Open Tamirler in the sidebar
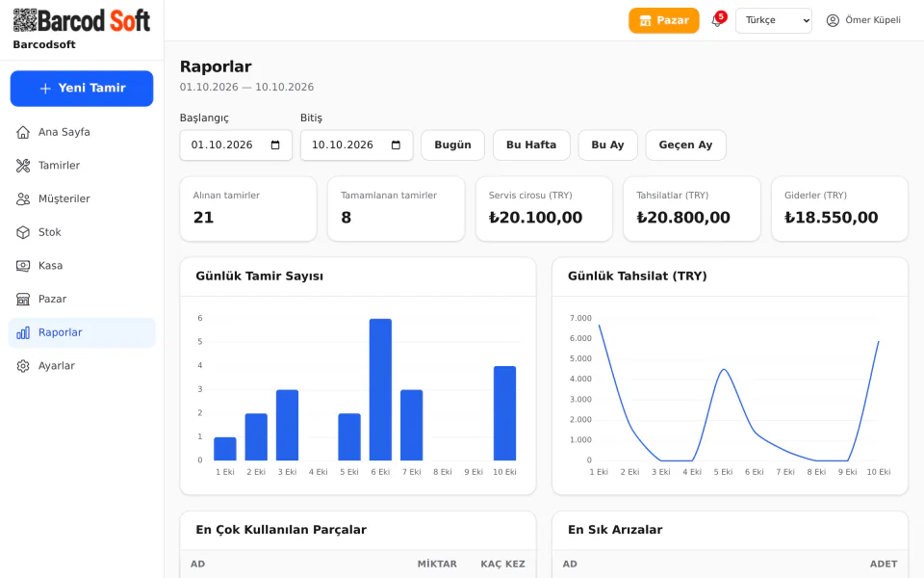This screenshot has height=578, width=924. pos(82,166)
